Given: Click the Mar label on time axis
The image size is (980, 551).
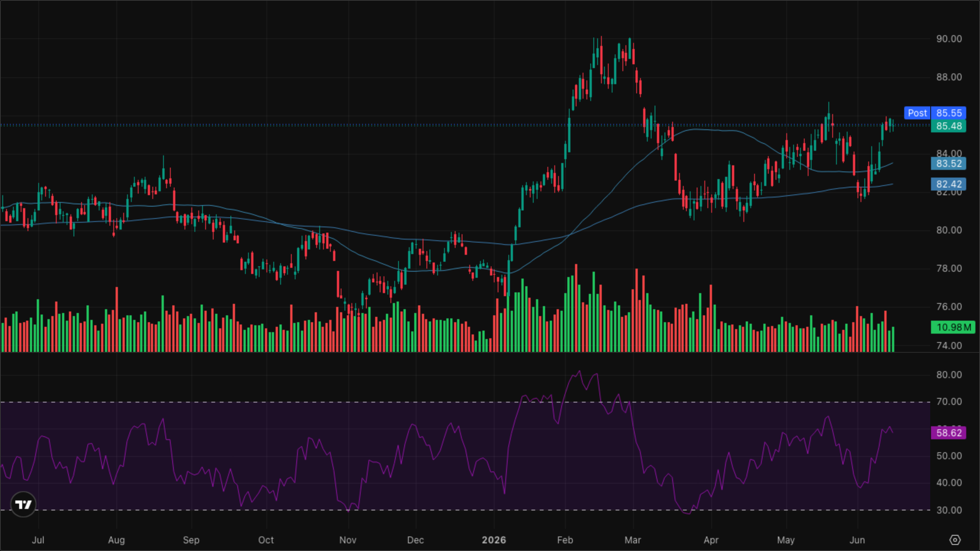Looking at the screenshot, I should point(633,540).
